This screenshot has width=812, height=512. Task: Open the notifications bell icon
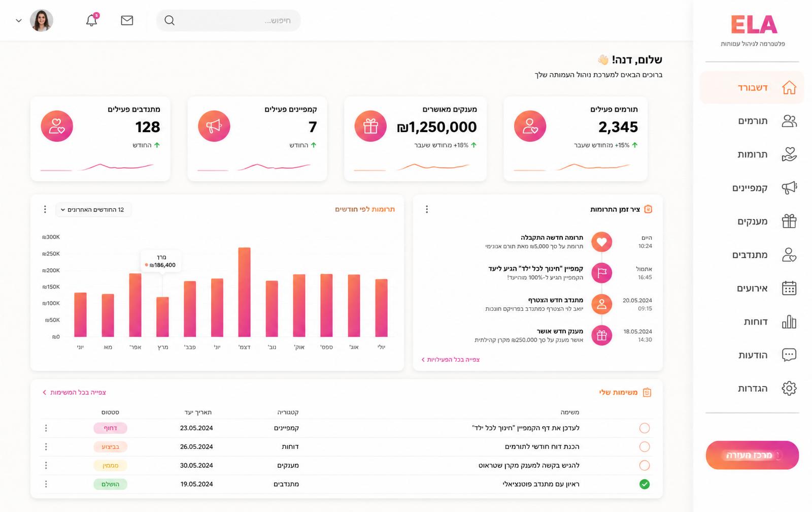tap(92, 20)
